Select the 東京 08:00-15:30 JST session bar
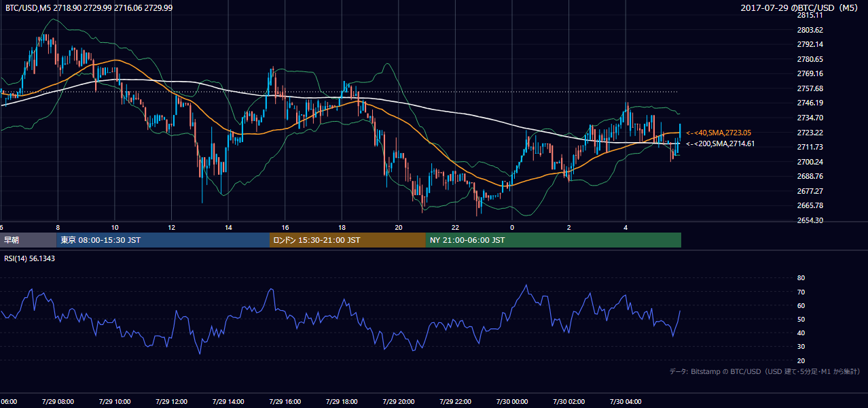Image resolution: width=868 pixels, height=408 pixels. tap(163, 240)
